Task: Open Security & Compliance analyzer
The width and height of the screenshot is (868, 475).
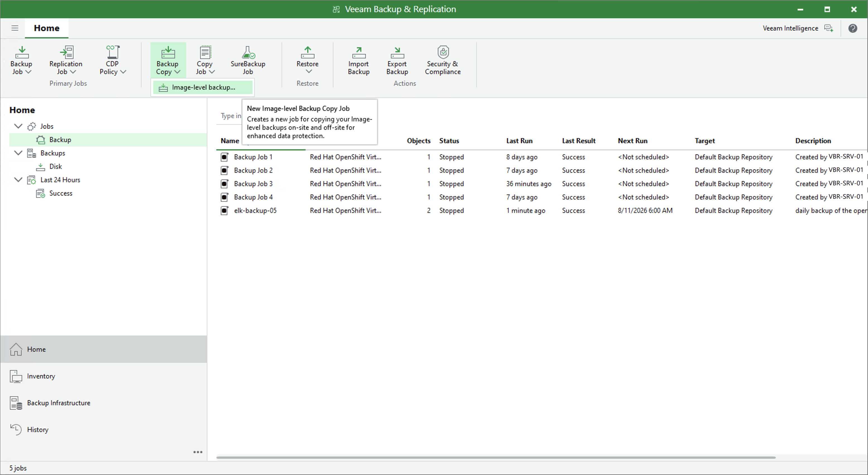Action: point(443,60)
